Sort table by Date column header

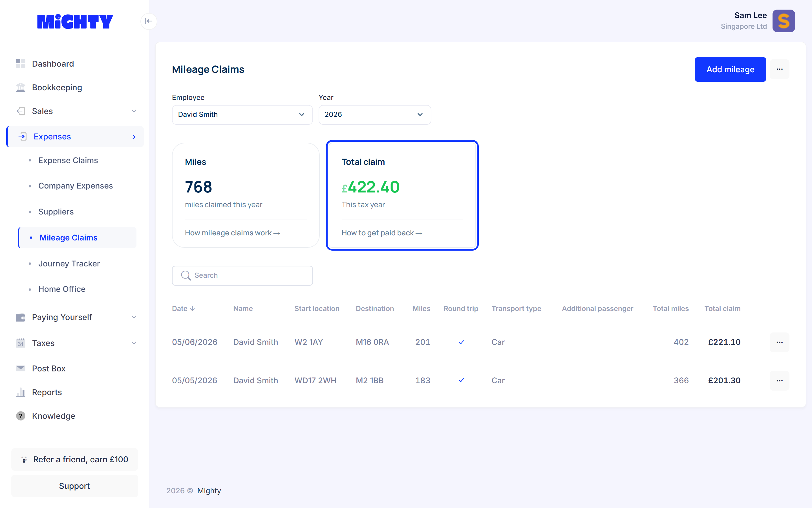coord(183,308)
